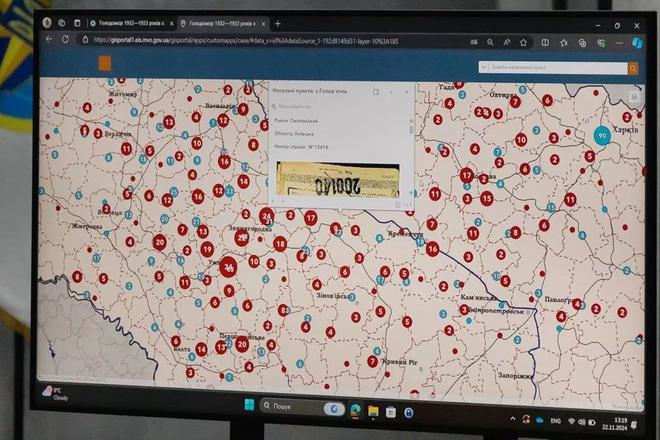Click the city label Харків
Screen dimensions: 660x440
[625, 129]
